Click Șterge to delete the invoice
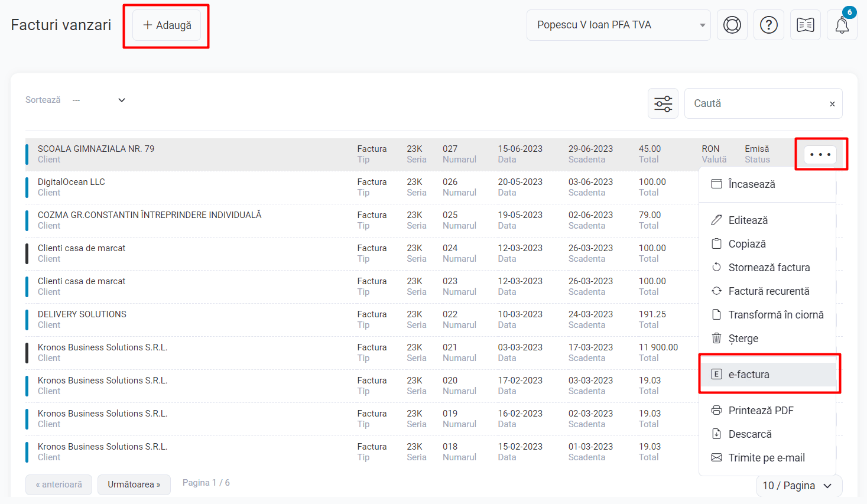This screenshot has width=867, height=504. point(743,339)
